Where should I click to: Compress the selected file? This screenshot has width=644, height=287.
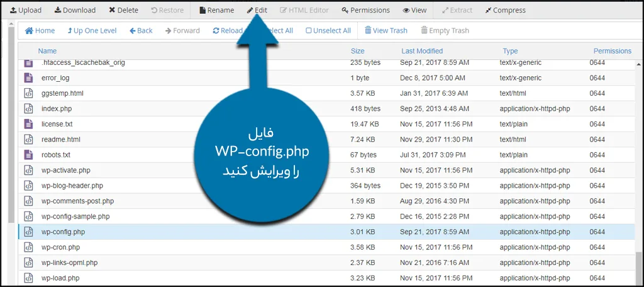[x=505, y=10]
